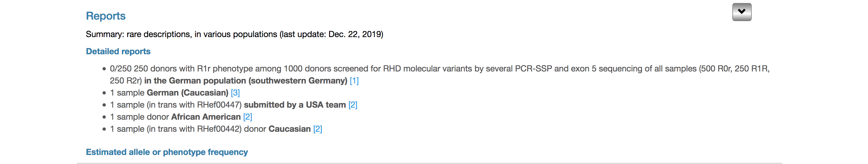Viewport: 868px width, 164px height.
Task: Click bold submitted by a USA team text
Action: coord(295,105)
